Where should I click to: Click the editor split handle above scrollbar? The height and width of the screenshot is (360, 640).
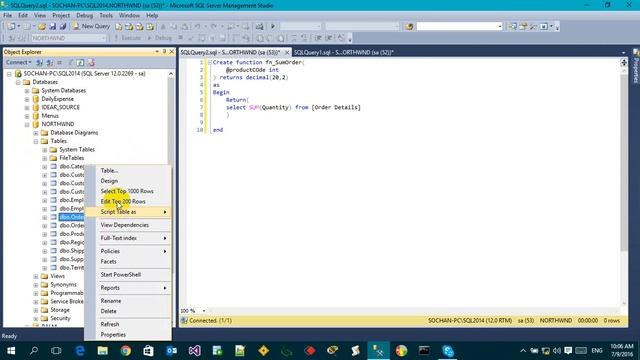tap(624, 62)
